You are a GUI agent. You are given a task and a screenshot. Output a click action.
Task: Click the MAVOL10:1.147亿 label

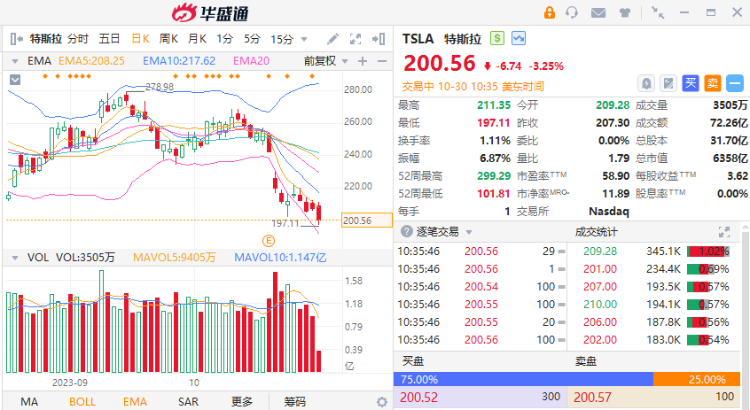pyautogui.click(x=280, y=258)
